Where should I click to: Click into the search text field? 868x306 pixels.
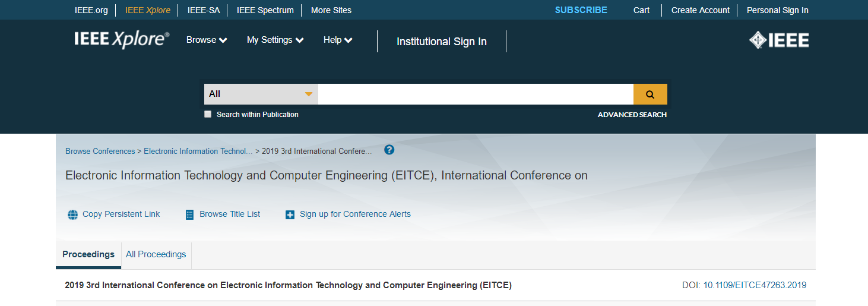(476, 94)
